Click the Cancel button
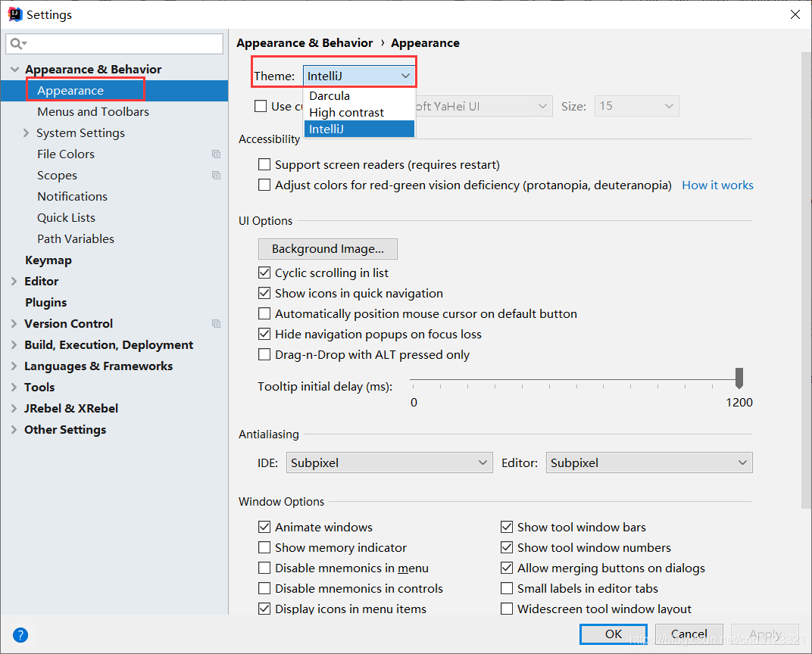This screenshot has width=812, height=654. pos(689,634)
